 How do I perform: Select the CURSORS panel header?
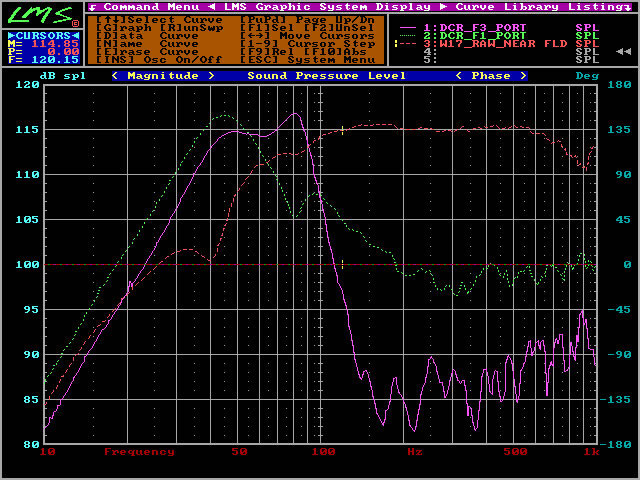[x=43, y=36]
